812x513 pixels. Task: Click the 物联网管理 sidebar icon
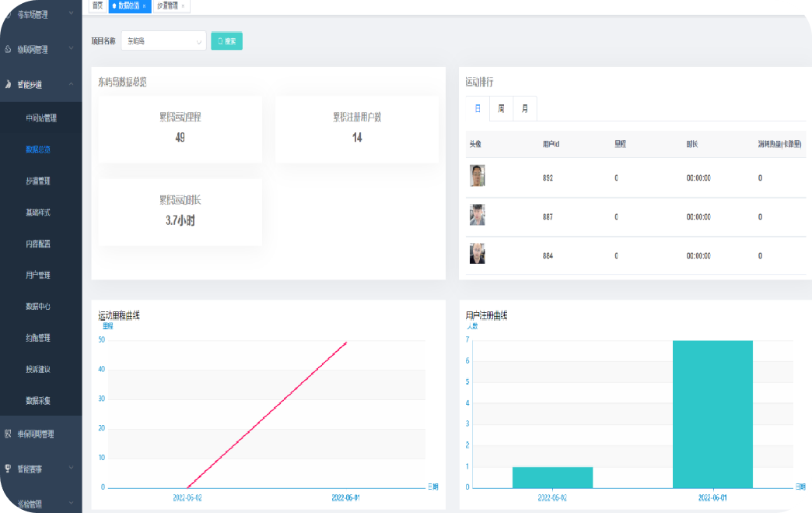tap(8, 49)
